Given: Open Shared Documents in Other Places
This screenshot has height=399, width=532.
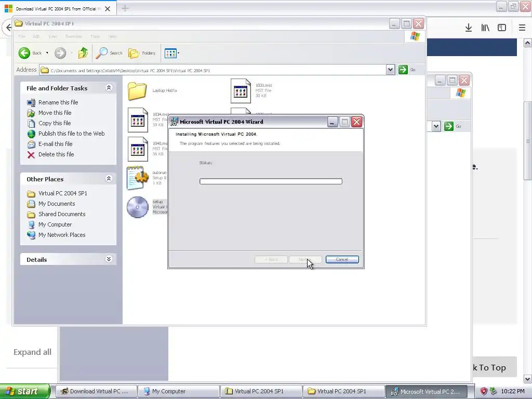Looking at the screenshot, I should (x=62, y=214).
